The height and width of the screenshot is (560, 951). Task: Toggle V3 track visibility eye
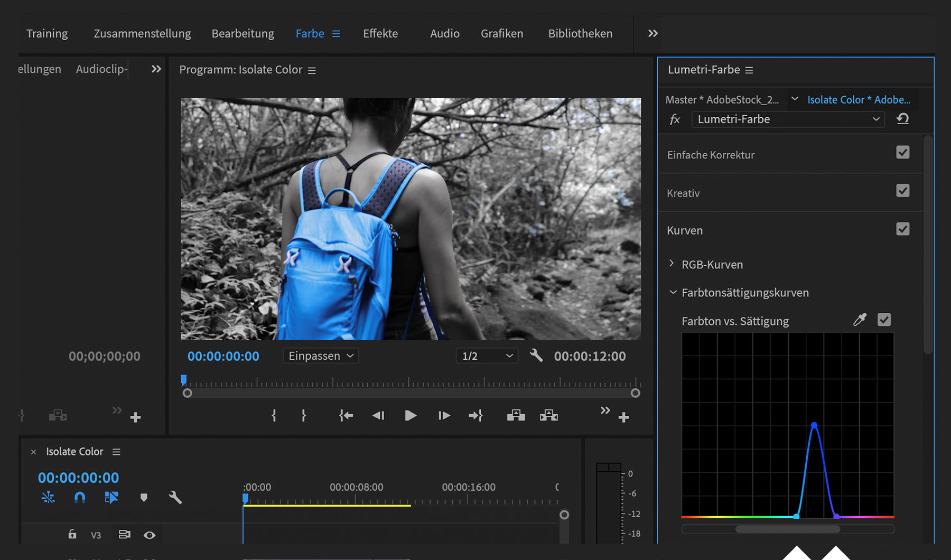pyautogui.click(x=150, y=535)
